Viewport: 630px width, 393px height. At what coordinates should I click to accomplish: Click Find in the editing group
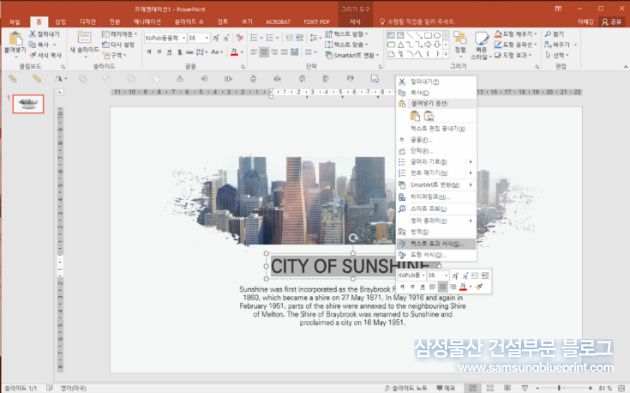point(555,34)
